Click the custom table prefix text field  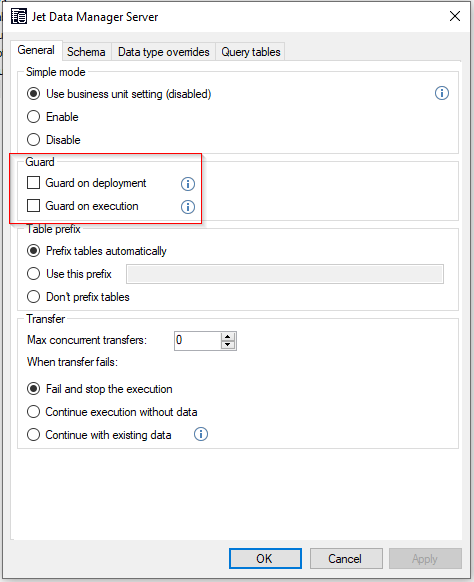[x=285, y=274]
